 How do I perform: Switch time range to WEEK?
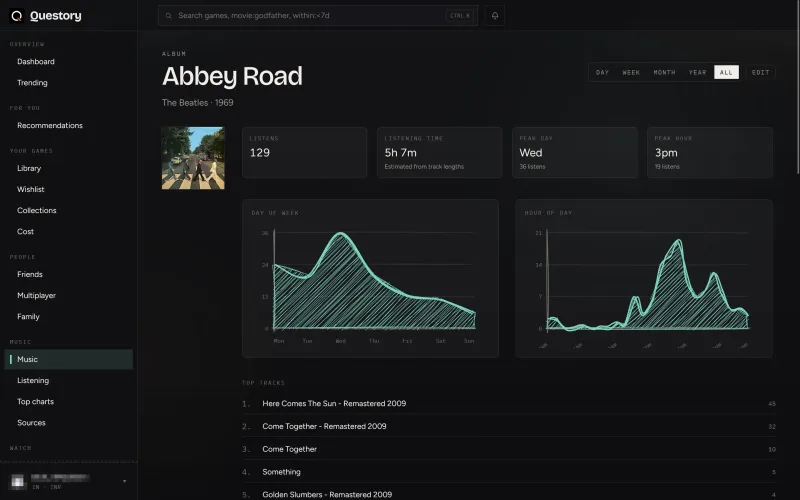[x=631, y=72]
